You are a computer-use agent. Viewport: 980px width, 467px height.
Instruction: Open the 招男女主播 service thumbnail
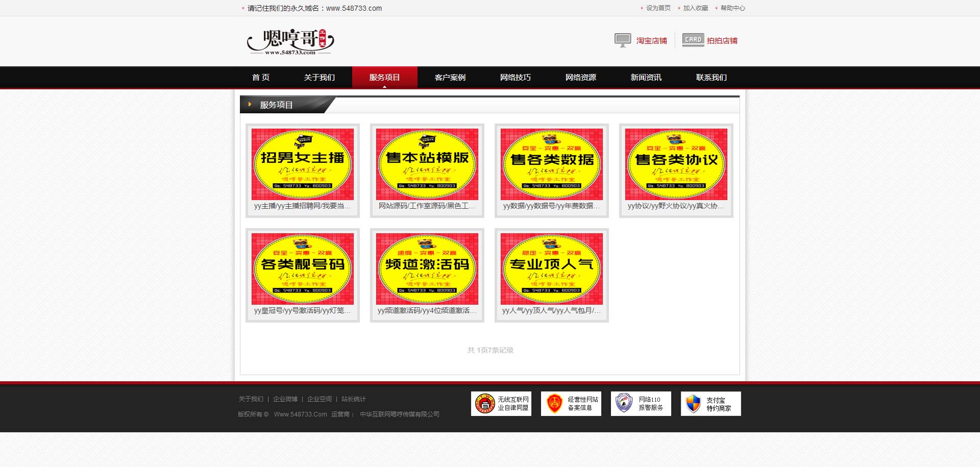(303, 164)
